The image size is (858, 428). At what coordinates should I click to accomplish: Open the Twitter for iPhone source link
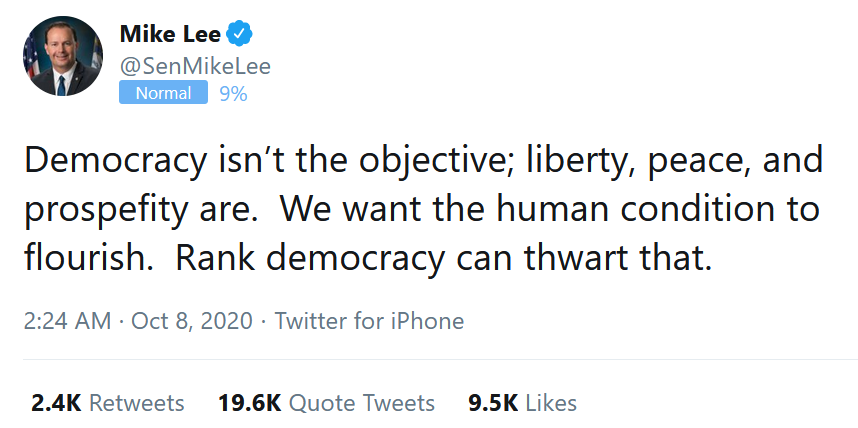coord(369,321)
